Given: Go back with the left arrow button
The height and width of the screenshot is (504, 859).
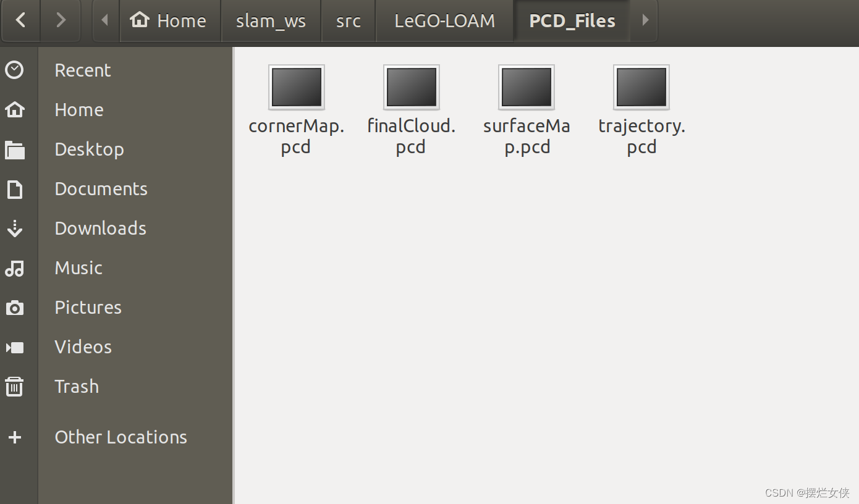Looking at the screenshot, I should 20,20.
